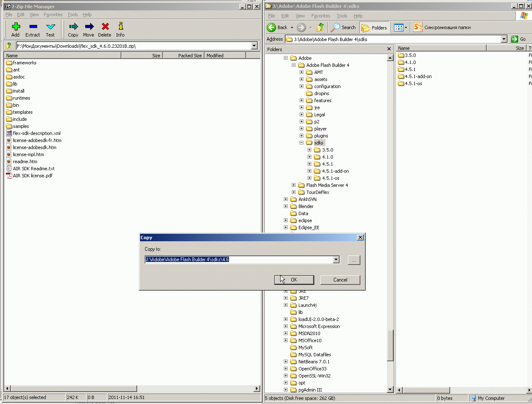532x404 pixels.
Task: Go up one level in Explorer toolbar
Action: (320, 27)
